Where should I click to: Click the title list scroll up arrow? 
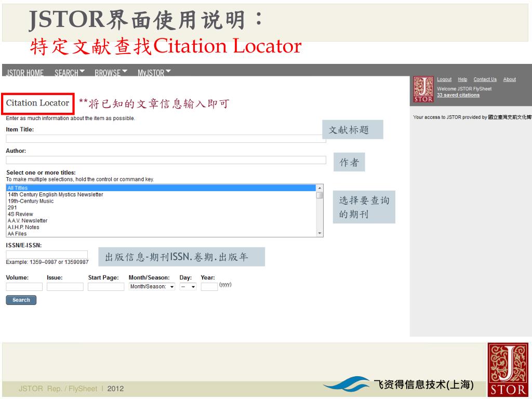pos(320,188)
